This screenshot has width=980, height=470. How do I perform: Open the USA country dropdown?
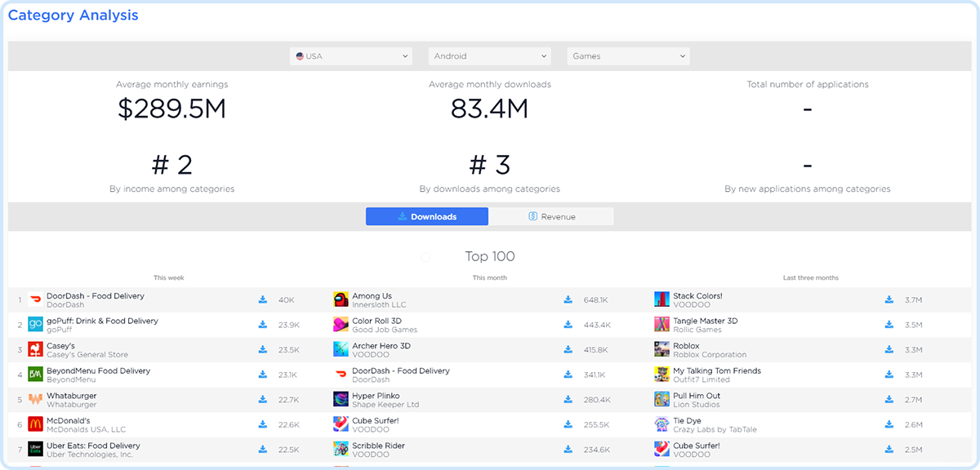click(350, 56)
